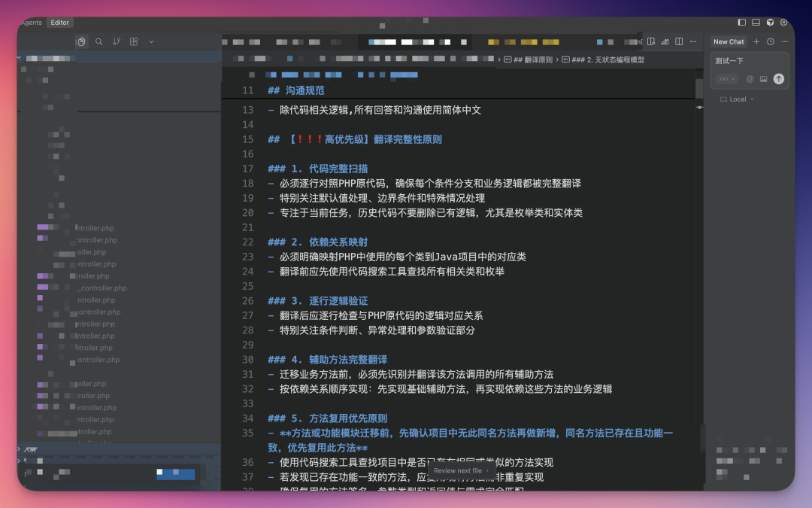Toggle the right sidebar panel visibility
The width and height of the screenshot is (812, 508).
pyautogui.click(x=770, y=22)
